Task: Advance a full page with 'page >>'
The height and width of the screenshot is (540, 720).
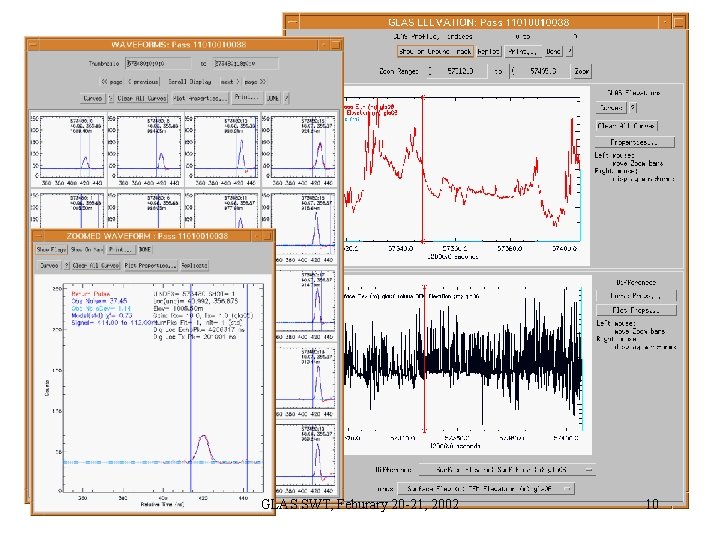Action: click(255, 82)
